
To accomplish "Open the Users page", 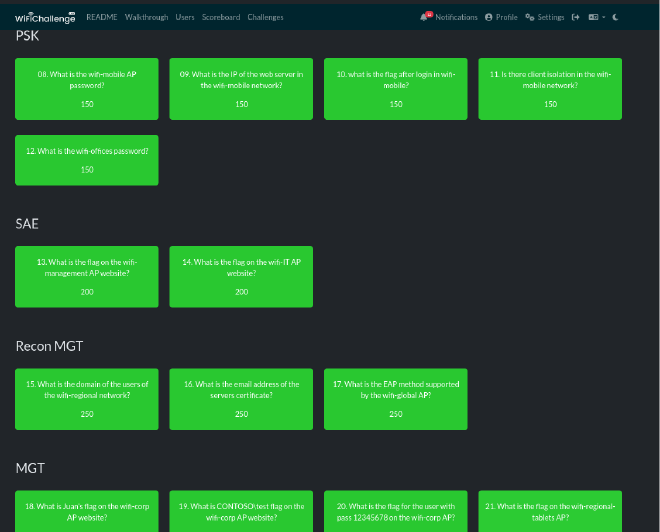I will coord(185,17).
